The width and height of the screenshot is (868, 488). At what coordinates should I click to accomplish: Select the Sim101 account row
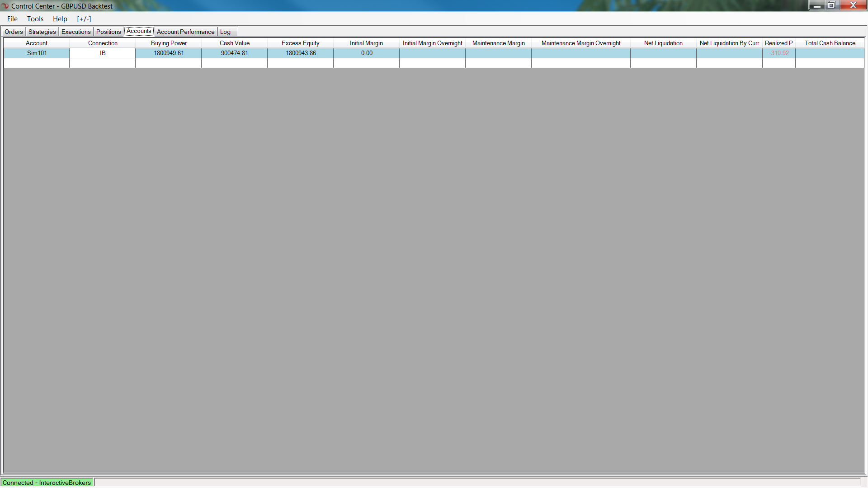point(37,53)
